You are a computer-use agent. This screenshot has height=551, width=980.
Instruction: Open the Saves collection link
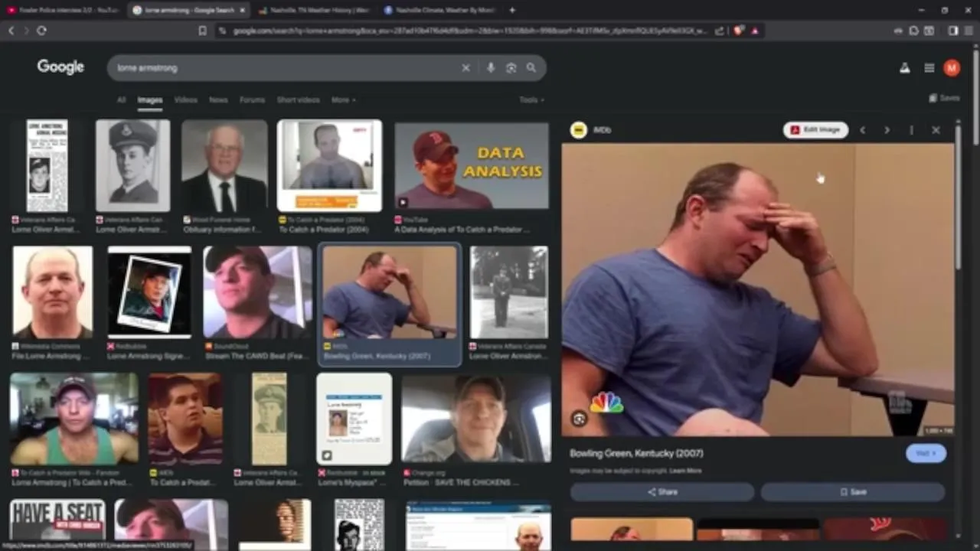coord(944,98)
